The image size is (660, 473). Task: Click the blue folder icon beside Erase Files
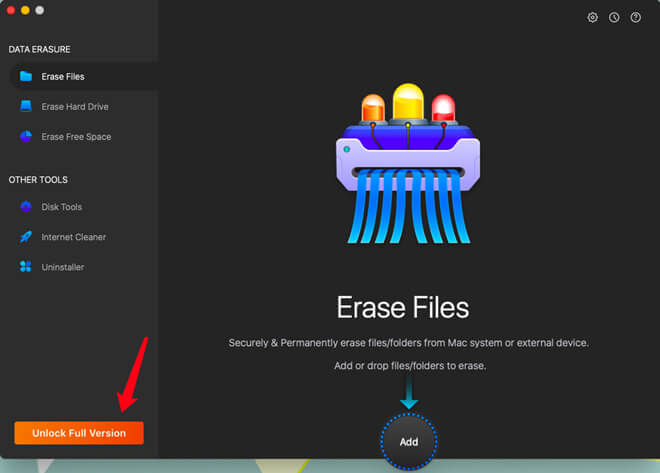26,76
